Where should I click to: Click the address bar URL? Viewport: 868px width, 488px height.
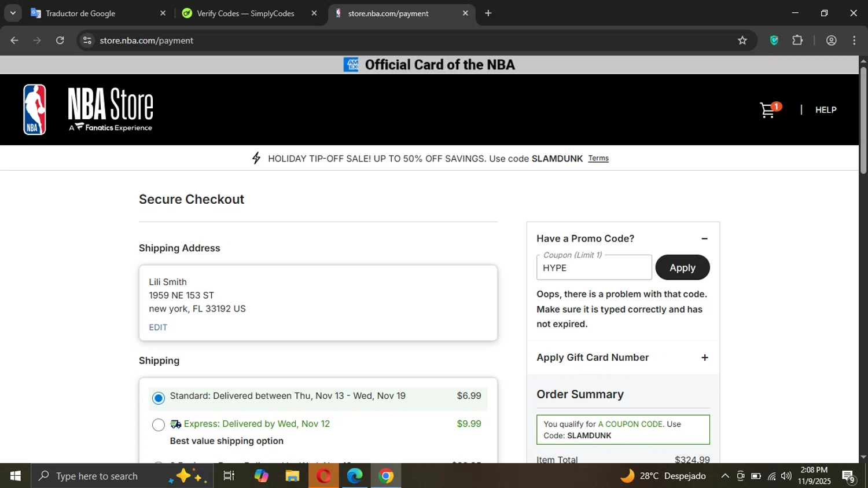coord(146,41)
